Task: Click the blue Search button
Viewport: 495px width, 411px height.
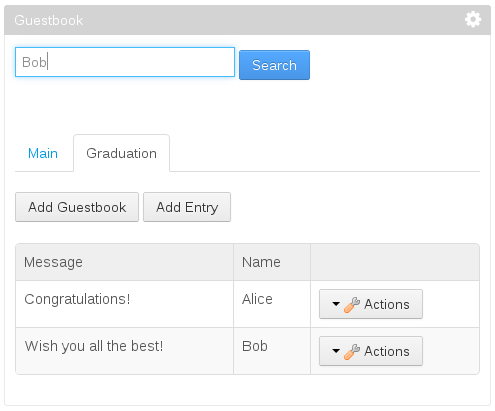Action: pos(274,65)
